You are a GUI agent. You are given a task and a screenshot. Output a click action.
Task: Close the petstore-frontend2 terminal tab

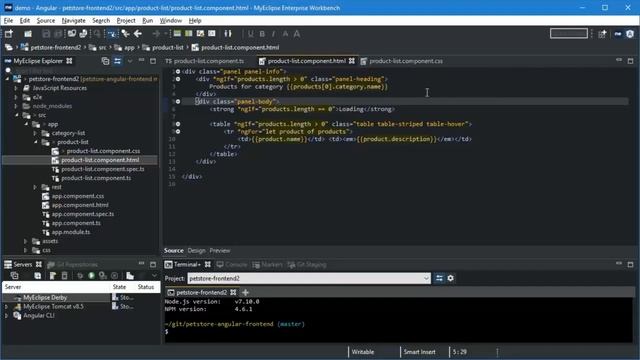click(x=233, y=292)
